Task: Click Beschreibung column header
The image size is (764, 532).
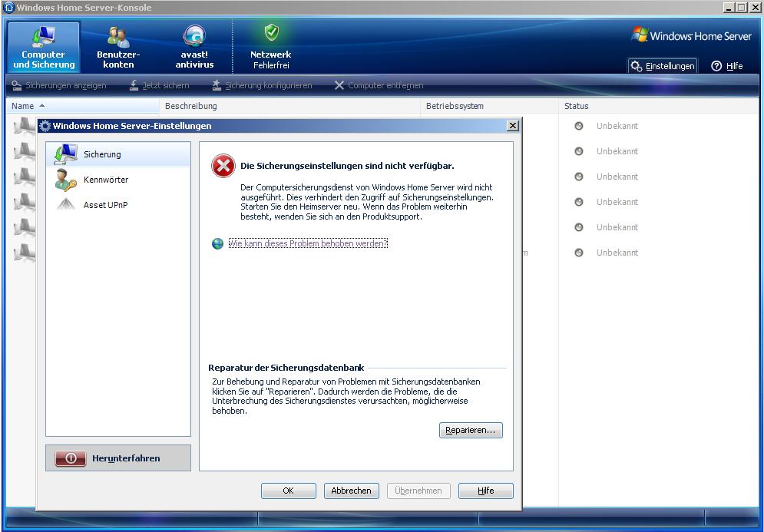Action: (290, 106)
